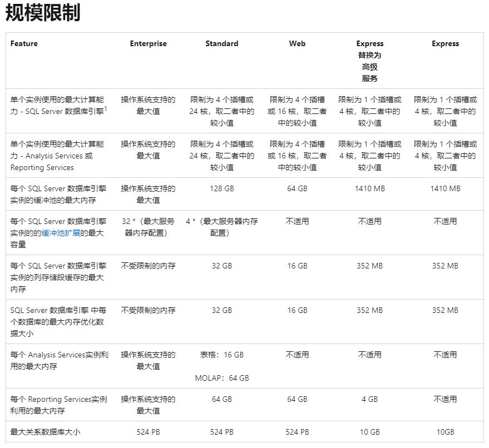Viewport: 489px width, 448px height.
Task: Select Web "不适用" in the 缓冲池扩展 row
Action: (x=297, y=222)
